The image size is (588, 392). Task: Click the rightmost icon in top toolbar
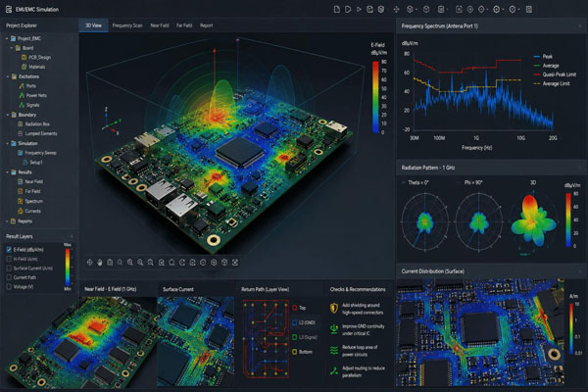pyautogui.click(x=529, y=10)
